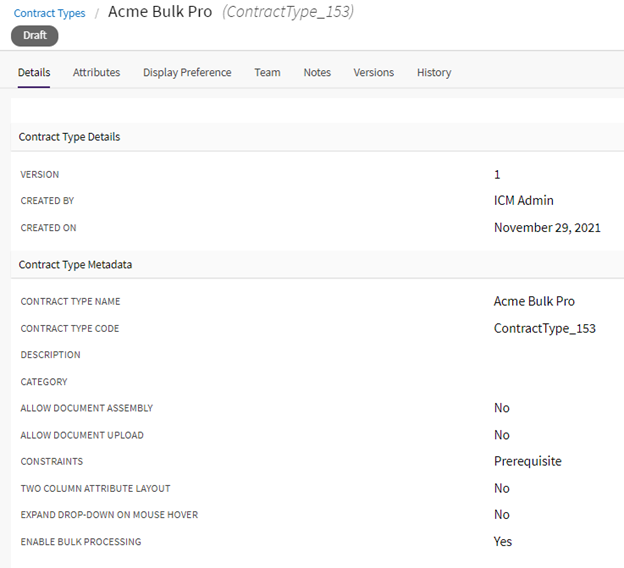Open the Attributes tab

(x=96, y=73)
